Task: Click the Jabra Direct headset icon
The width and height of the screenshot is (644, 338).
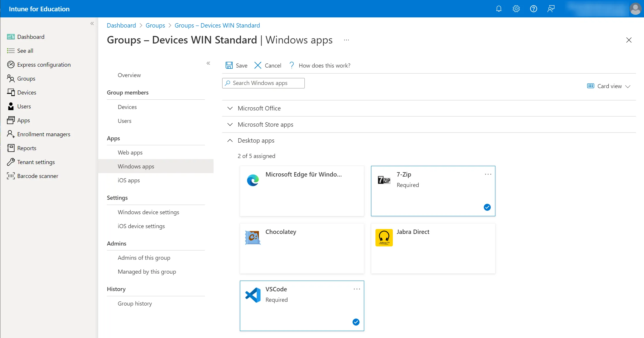Action: pyautogui.click(x=384, y=238)
